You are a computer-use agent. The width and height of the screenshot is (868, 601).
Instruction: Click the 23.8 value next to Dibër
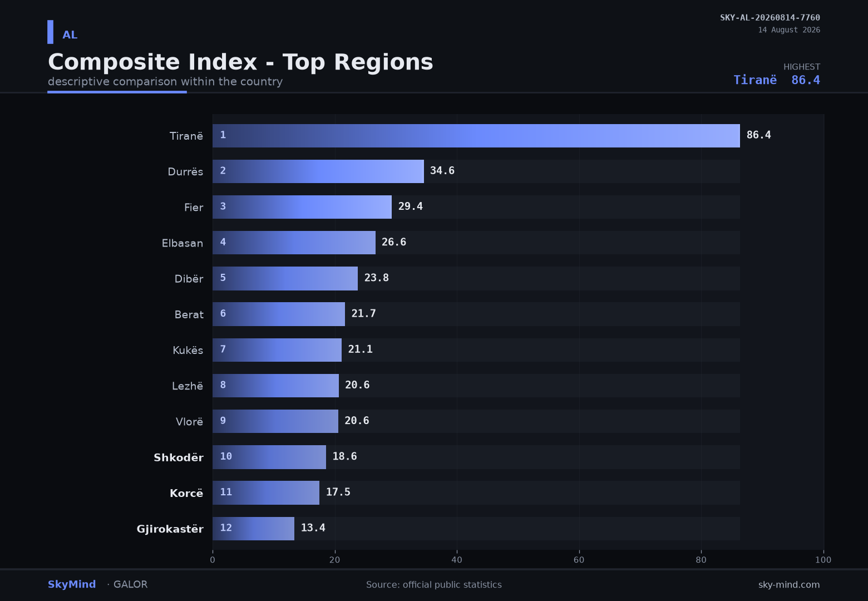377,277
